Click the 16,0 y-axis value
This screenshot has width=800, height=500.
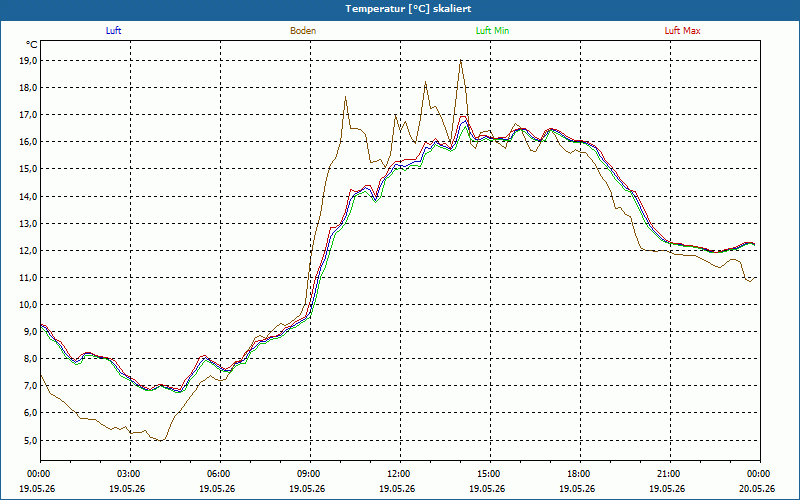pos(28,142)
